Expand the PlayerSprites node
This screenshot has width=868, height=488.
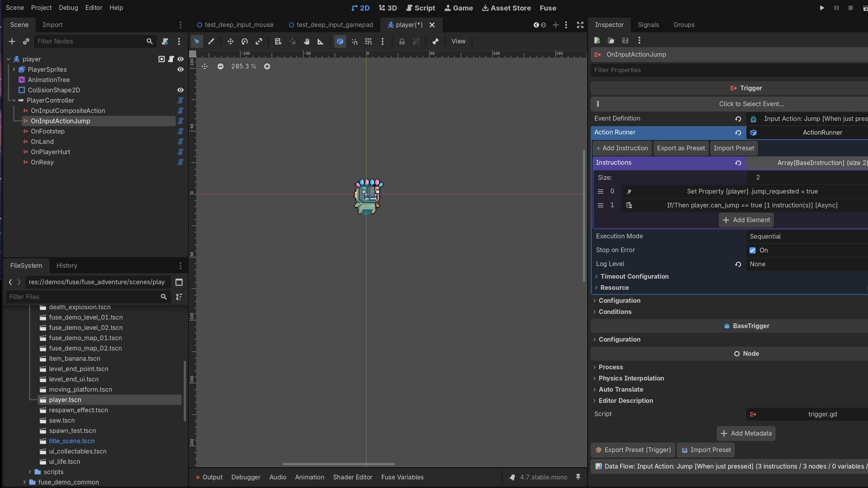(14, 70)
